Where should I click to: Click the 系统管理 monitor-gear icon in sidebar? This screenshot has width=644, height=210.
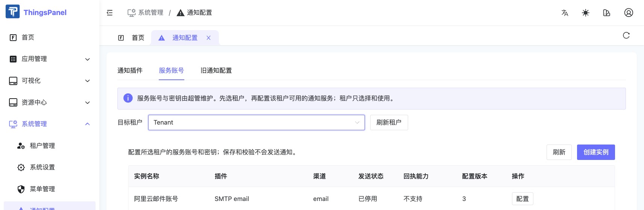tap(13, 124)
